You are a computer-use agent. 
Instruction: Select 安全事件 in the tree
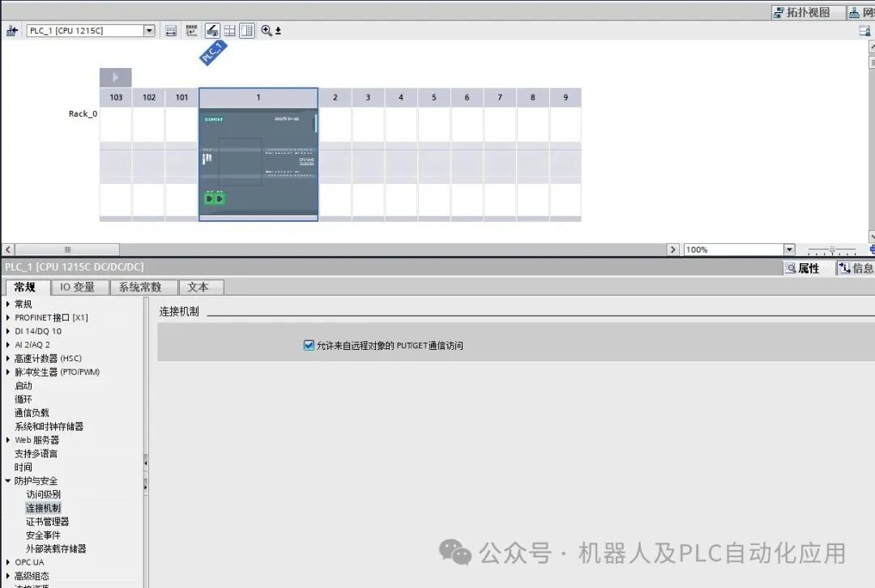point(43,535)
